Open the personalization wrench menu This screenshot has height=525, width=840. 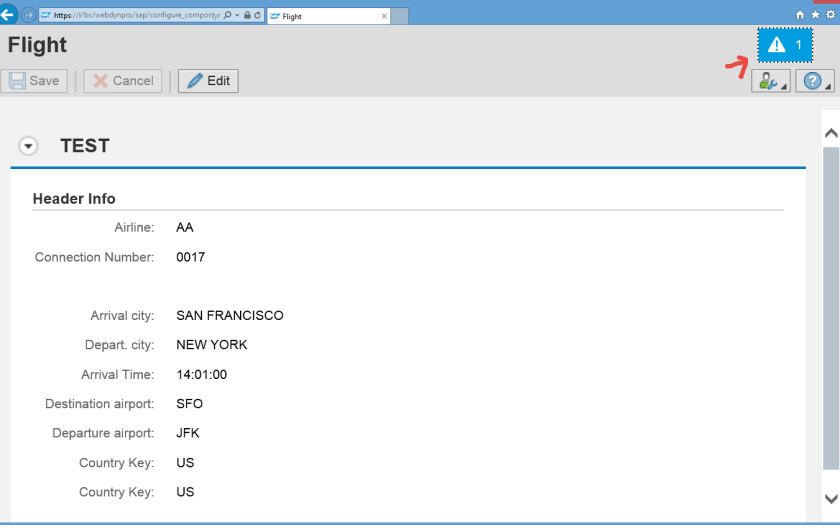click(771, 81)
